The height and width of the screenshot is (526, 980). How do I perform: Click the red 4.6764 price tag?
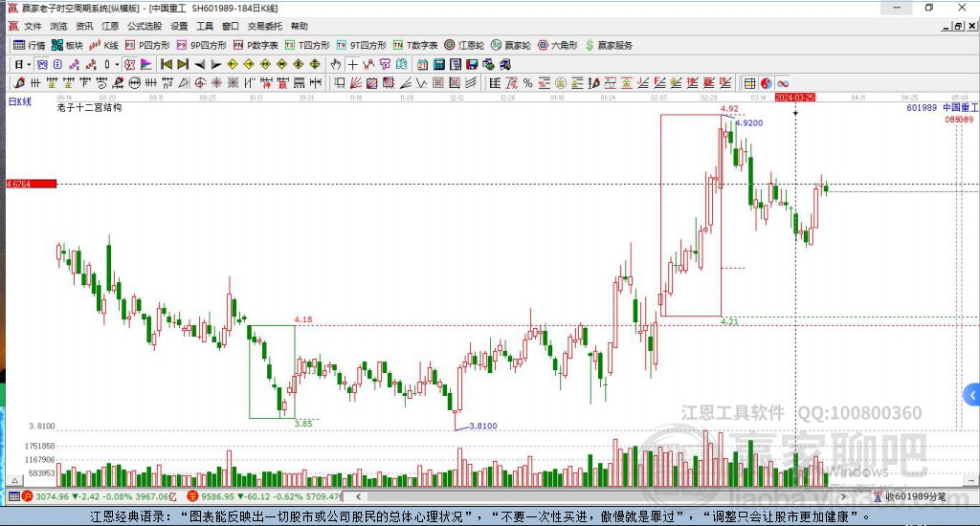coord(32,184)
